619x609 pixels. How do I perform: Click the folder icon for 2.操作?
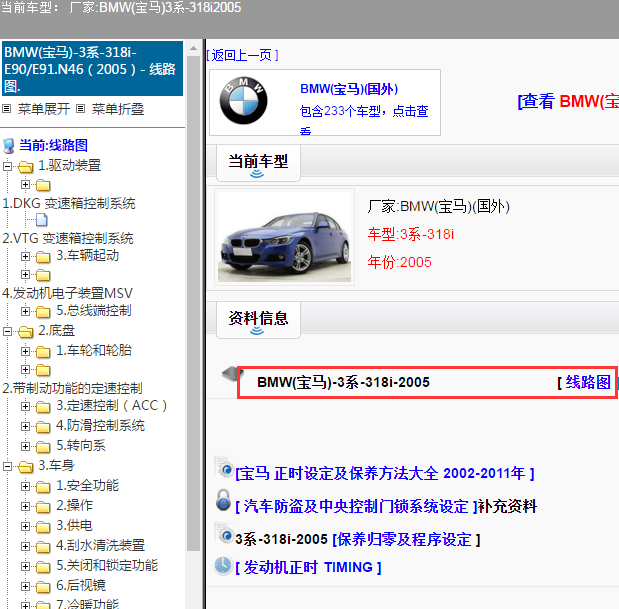[43, 507]
